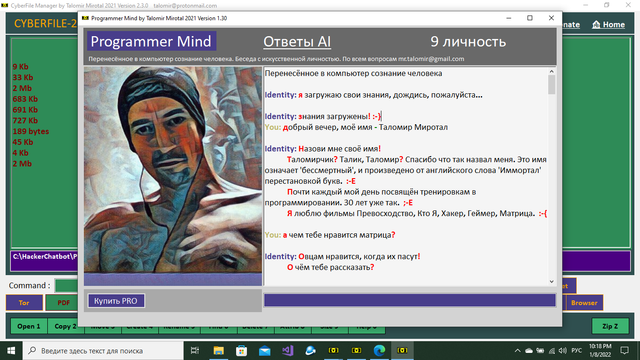The width and height of the screenshot is (640, 360).
Task: Open the Ответы AI heading link
Action: click(x=297, y=42)
